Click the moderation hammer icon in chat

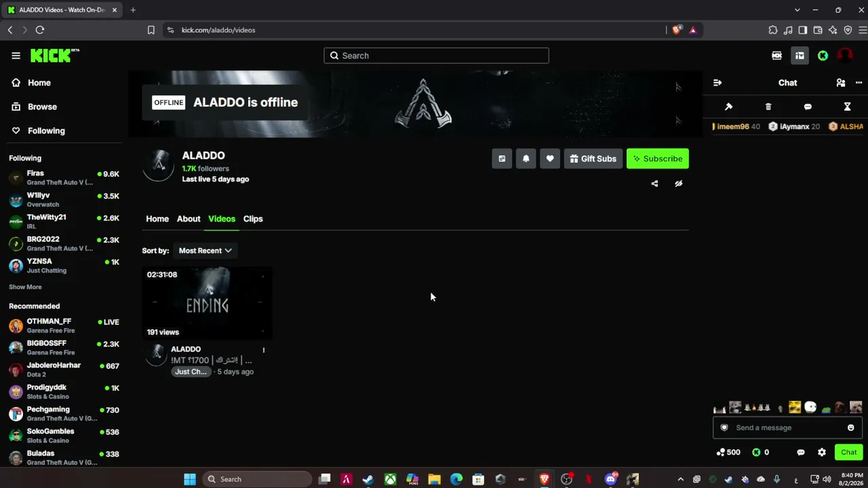[x=728, y=106]
